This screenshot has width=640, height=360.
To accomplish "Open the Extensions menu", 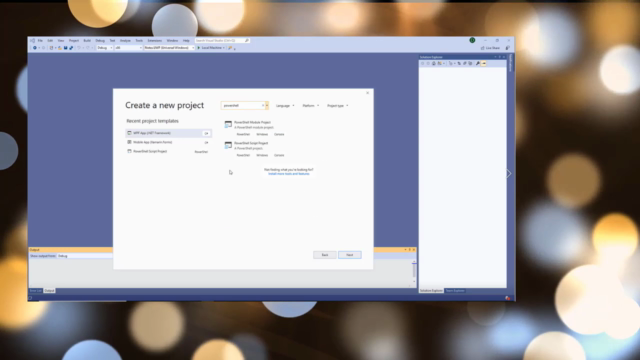I will pos(155,41).
